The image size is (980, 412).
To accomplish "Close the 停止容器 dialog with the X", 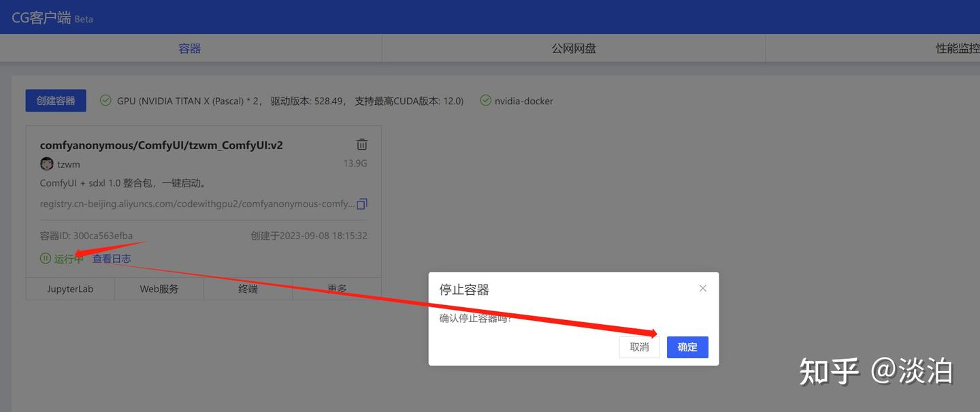I will coord(702,288).
